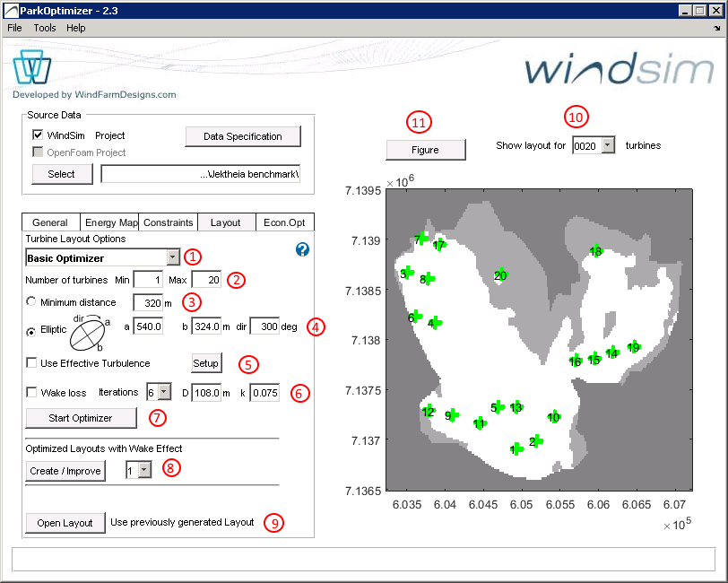Open the blue help question mark icon
Image resolution: width=728 pixels, height=583 pixels.
click(x=302, y=249)
